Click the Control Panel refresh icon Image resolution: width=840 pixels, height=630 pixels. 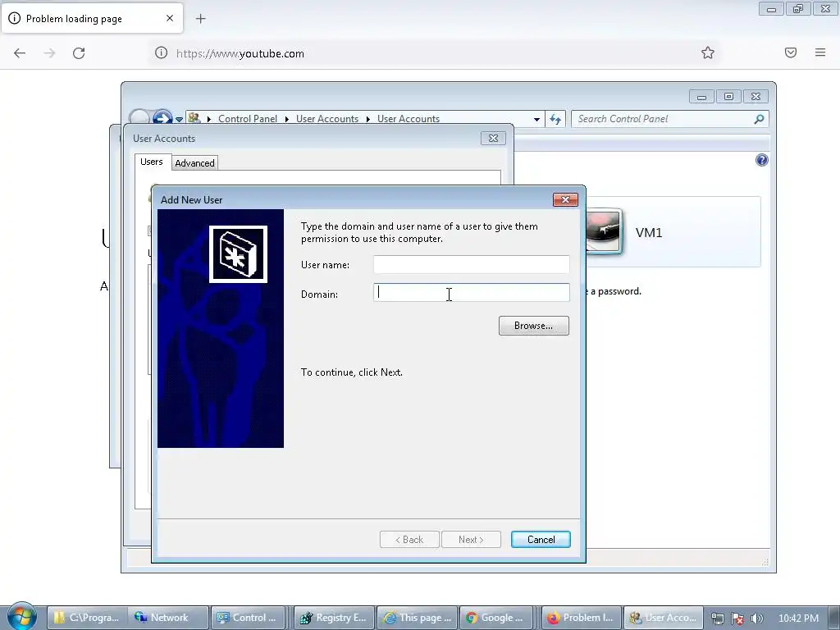555,119
